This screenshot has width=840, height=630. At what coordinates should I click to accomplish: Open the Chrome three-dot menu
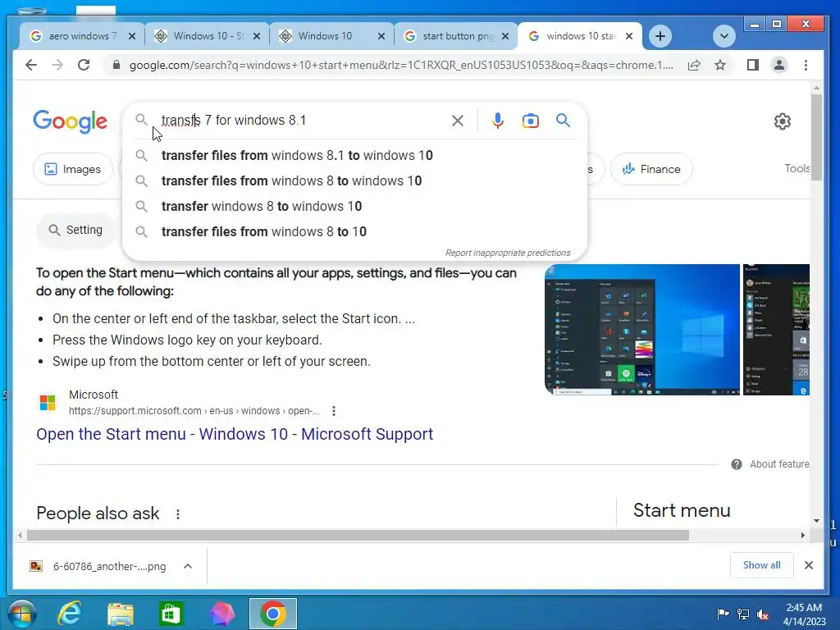tap(806, 66)
